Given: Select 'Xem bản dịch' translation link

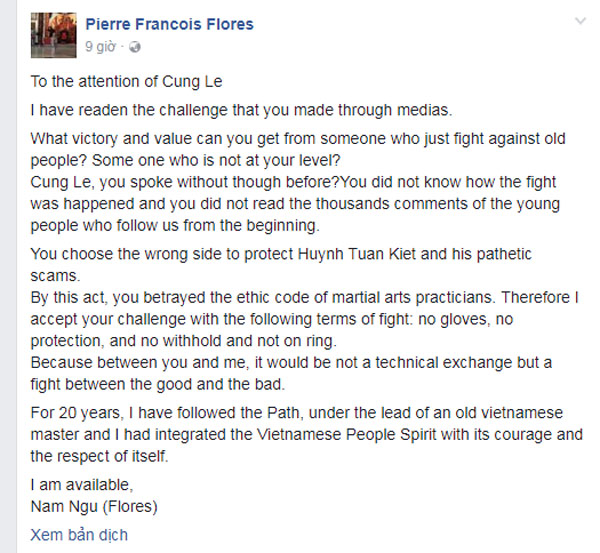Looking at the screenshot, I should tap(79, 535).
